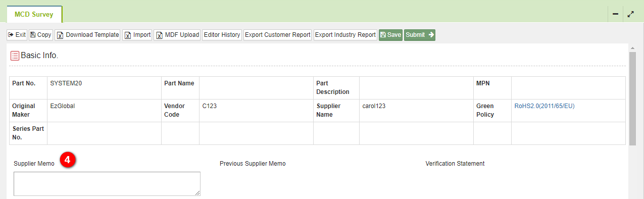Expand the panel to fullscreen with the arrows icon
This screenshot has width=644, height=199.
[x=631, y=14]
